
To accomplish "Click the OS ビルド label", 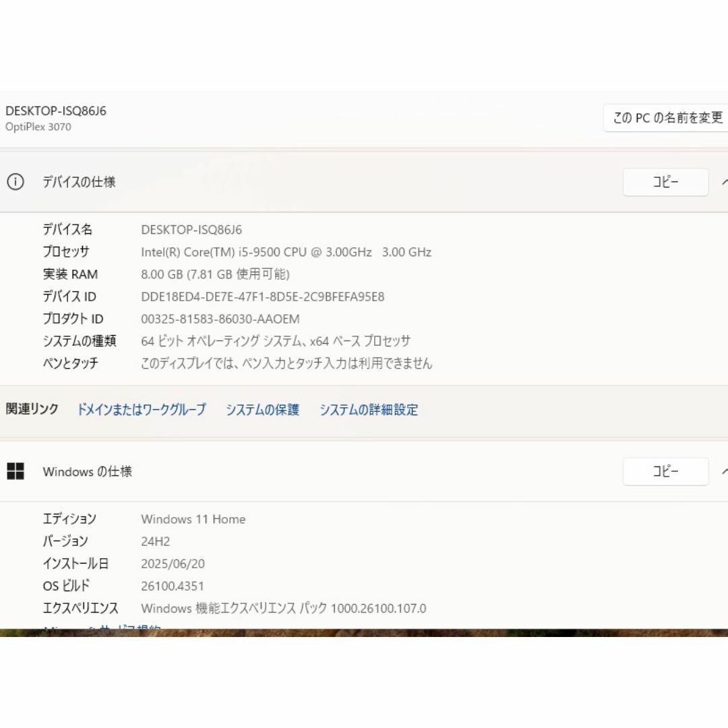I will [66, 586].
